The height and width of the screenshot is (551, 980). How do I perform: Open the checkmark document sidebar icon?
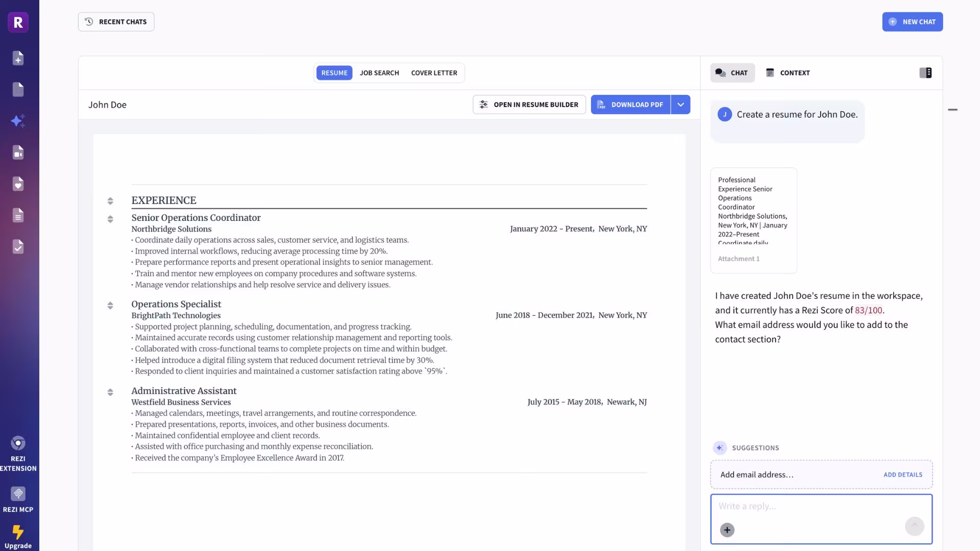(x=18, y=247)
